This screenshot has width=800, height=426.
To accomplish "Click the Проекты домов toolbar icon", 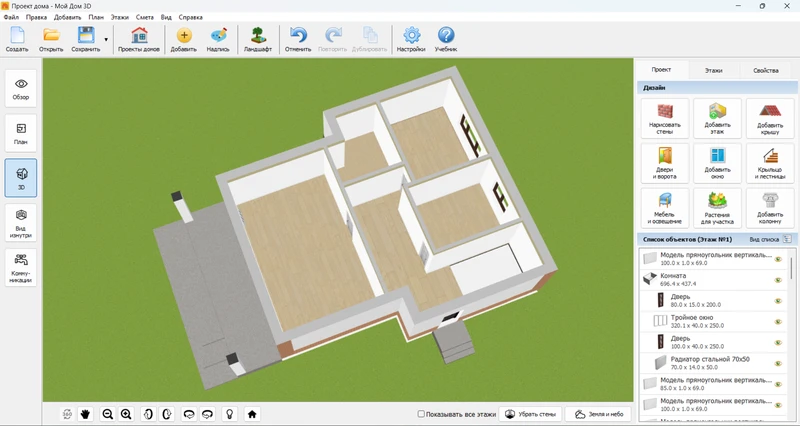I will [138, 40].
